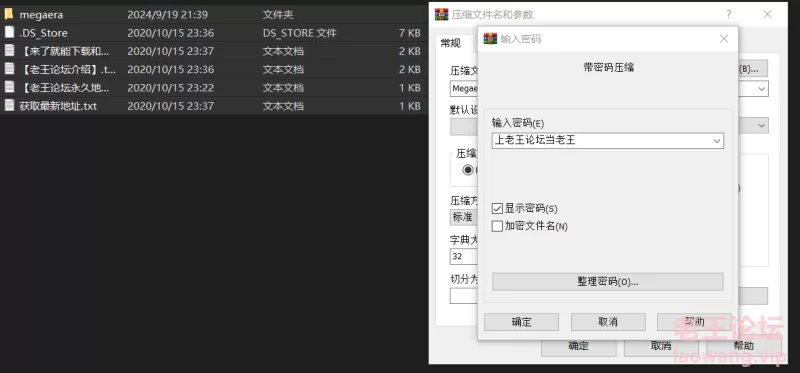Open the 标准 compression method dropdown
Viewport: 800px width, 373px height.
pos(464,217)
